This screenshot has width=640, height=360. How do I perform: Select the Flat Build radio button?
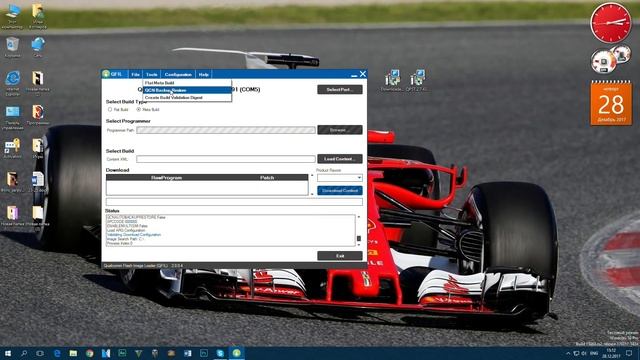pos(110,109)
